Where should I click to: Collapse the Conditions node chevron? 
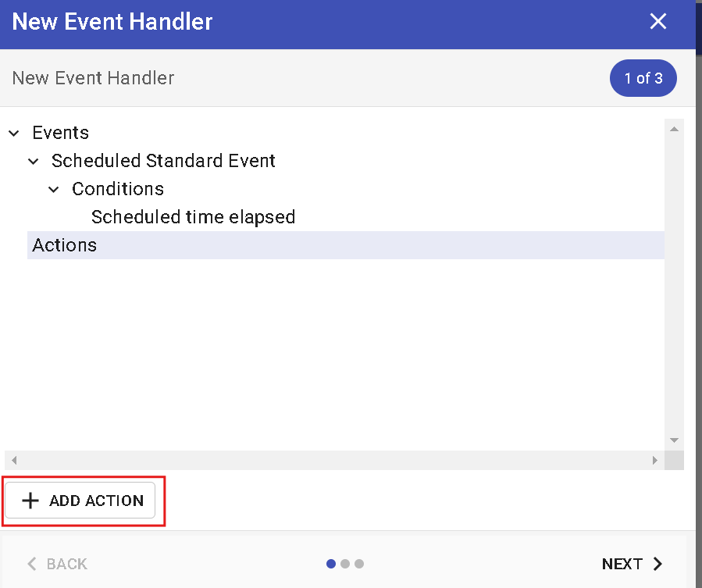[54, 190]
